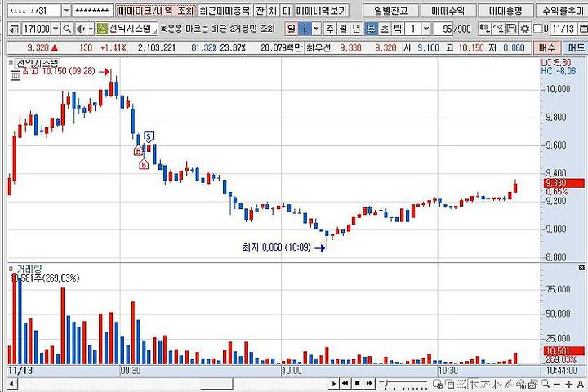Click the chart play button
The height and width of the screenshot is (392, 588).
click(333, 383)
